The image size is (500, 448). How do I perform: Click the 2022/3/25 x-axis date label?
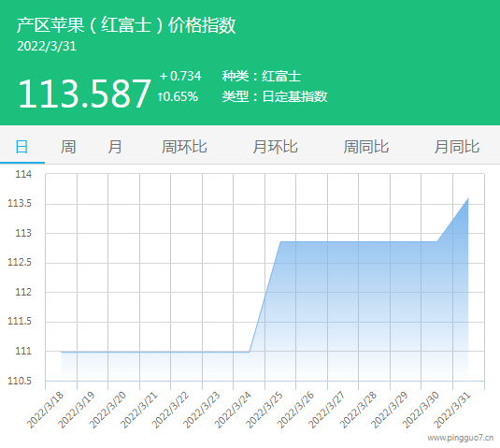[x=264, y=410]
